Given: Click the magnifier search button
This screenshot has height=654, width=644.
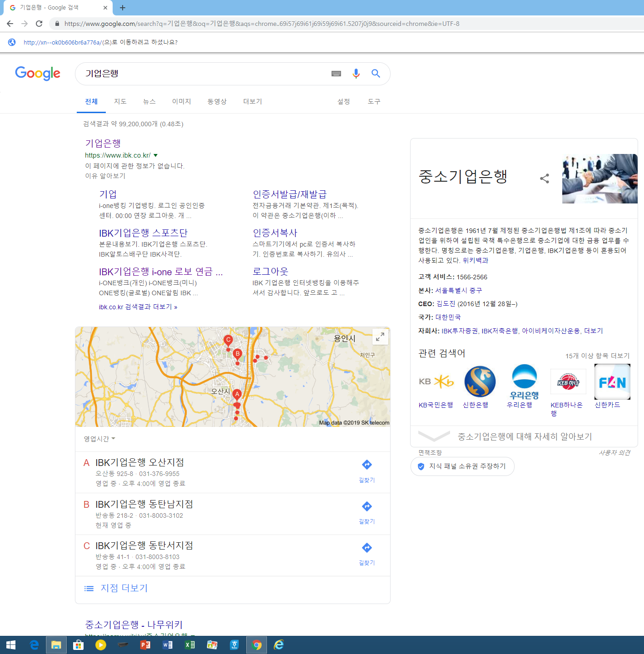Looking at the screenshot, I should point(376,73).
